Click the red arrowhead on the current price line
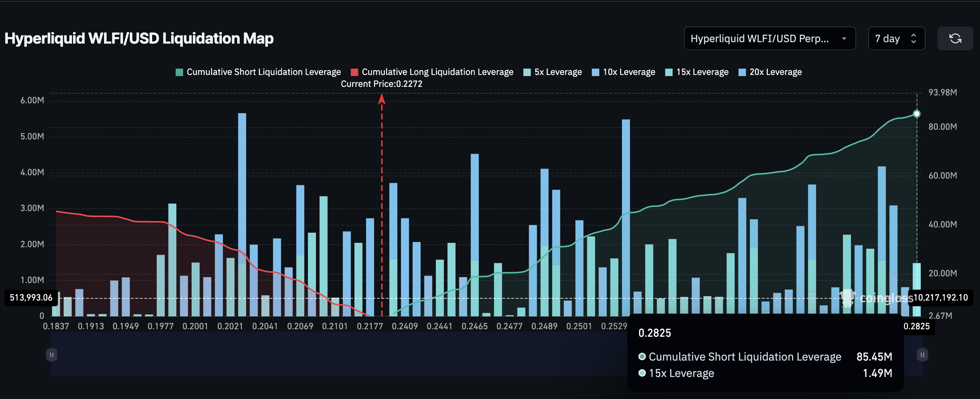The width and height of the screenshot is (980, 399). [x=381, y=99]
